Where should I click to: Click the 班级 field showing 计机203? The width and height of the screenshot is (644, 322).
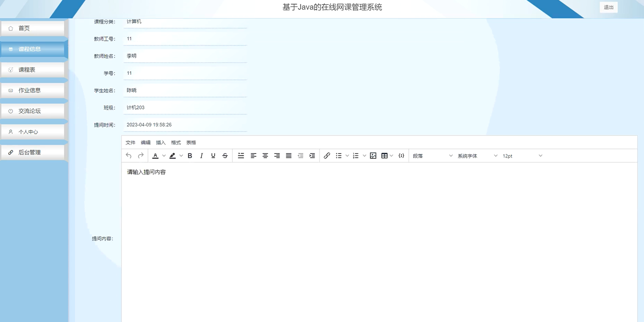(x=185, y=108)
